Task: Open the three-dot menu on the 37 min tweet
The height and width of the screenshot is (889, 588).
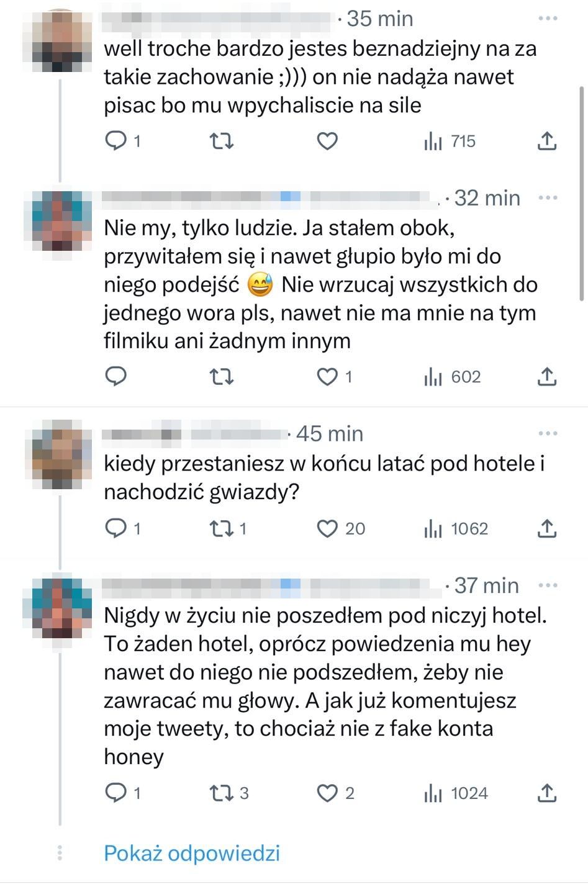Action: point(547,585)
